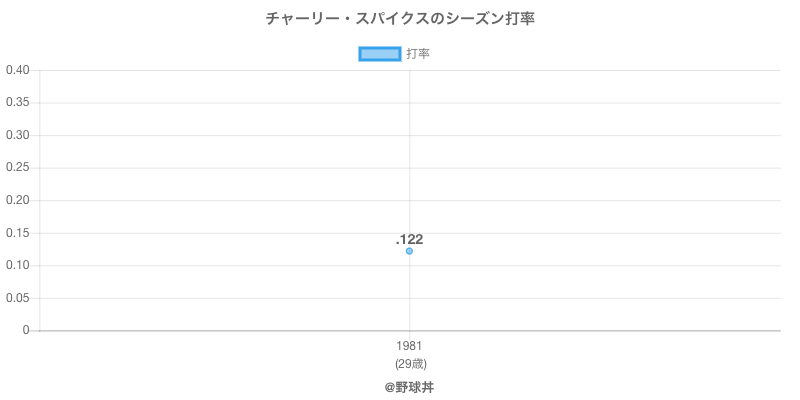The image size is (800, 400).
Task: Click the 0 y-axis origin label
Action: [x=27, y=330]
